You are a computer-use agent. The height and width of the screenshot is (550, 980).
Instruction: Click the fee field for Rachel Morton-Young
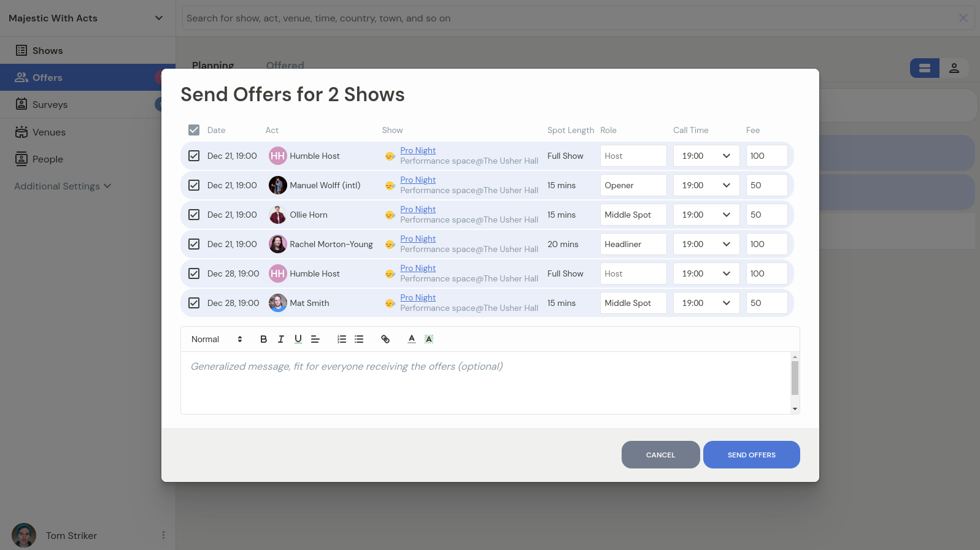tap(766, 244)
